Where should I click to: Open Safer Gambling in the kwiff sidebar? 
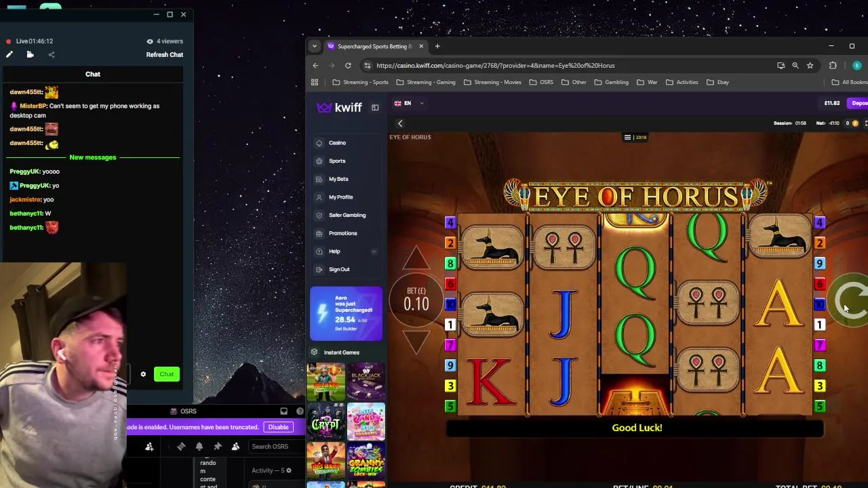(346, 216)
